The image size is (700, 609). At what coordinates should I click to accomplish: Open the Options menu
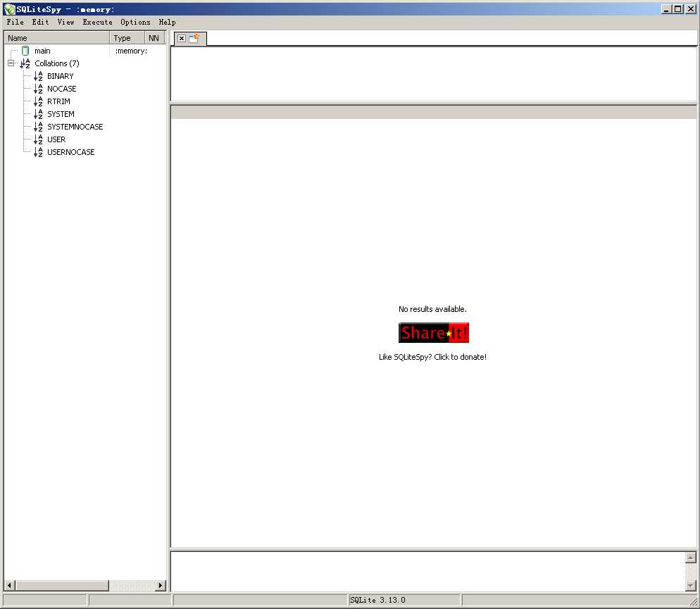135,22
